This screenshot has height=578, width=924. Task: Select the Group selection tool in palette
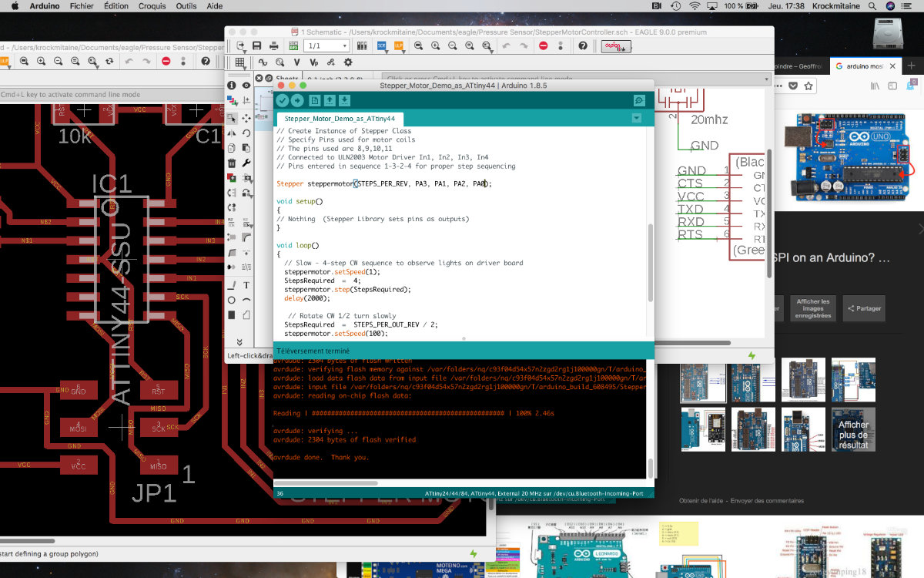(232, 119)
